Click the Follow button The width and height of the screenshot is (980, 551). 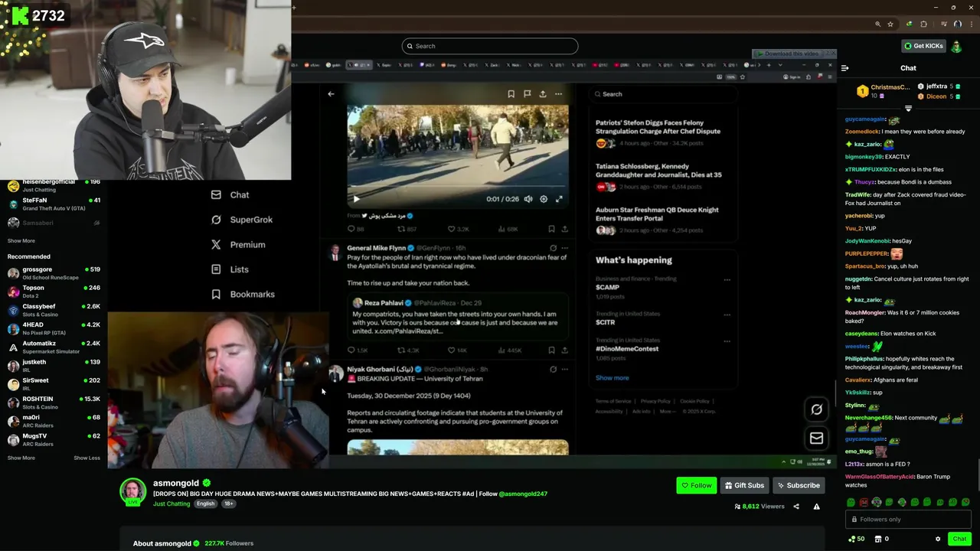696,485
